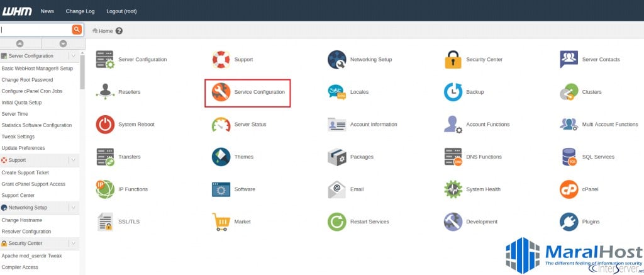Open Compiler Access sidebar link
The height and width of the screenshot is (275, 644).
[x=19, y=267]
